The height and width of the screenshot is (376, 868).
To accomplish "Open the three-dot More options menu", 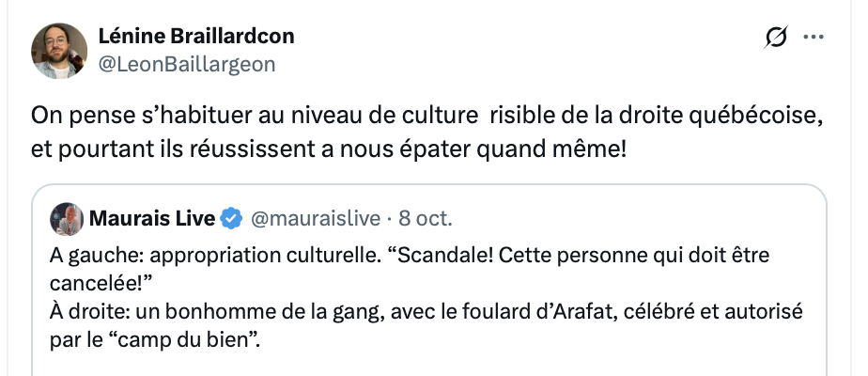I will tap(813, 38).
